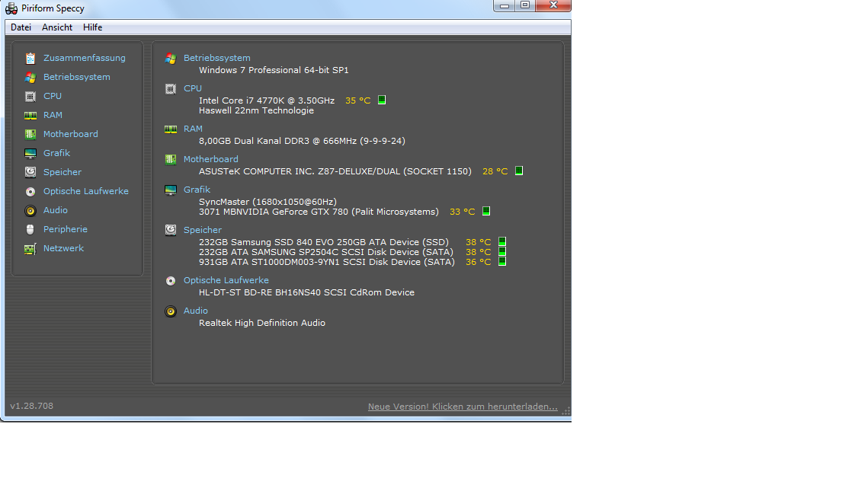Open the Betriebssystem heading link in summary
The image size is (852, 504).
click(x=216, y=58)
